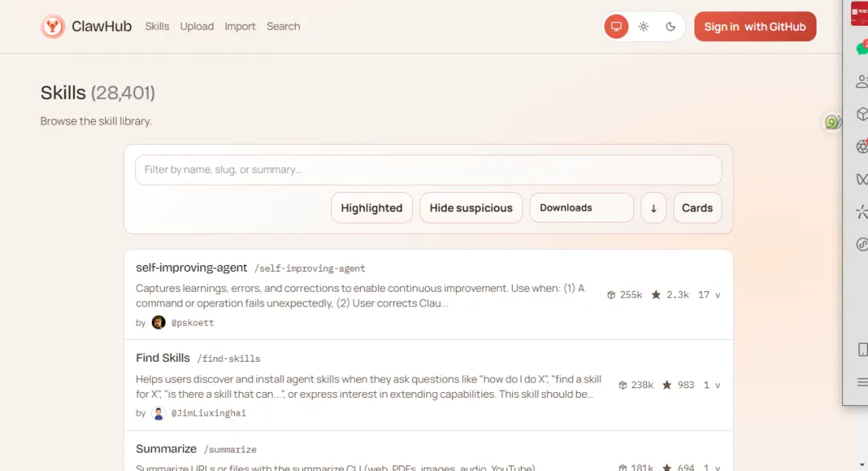This screenshot has width=868, height=471.
Task: Open the Import navigation item
Action: [x=240, y=26]
